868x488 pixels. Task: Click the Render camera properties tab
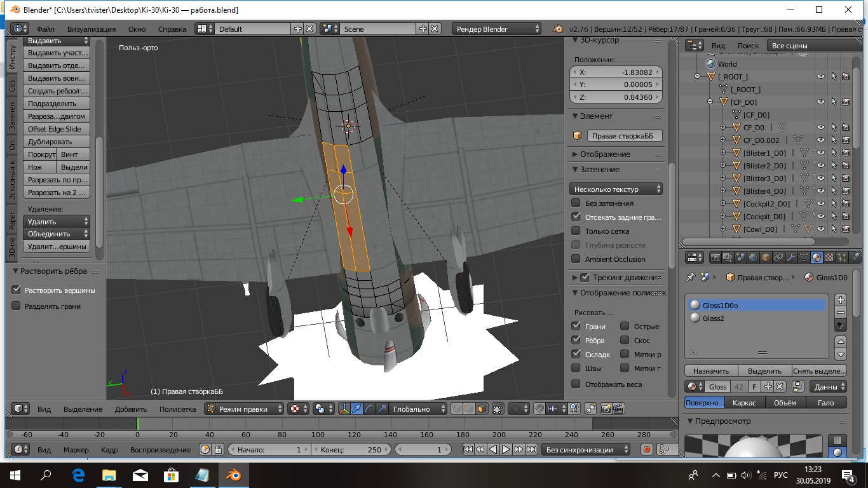tap(715, 257)
